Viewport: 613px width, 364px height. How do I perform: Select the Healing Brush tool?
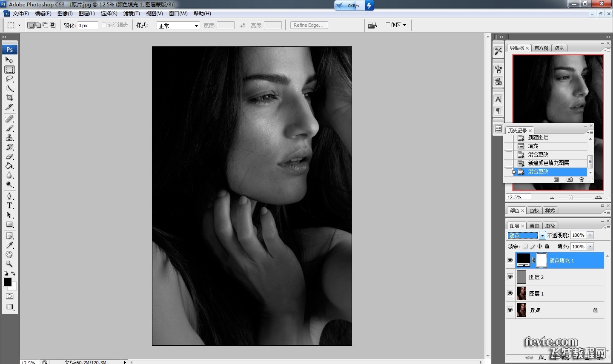[9, 119]
